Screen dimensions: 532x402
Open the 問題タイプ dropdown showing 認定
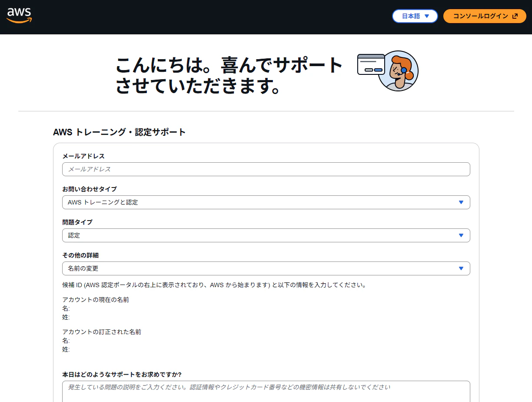tap(266, 235)
